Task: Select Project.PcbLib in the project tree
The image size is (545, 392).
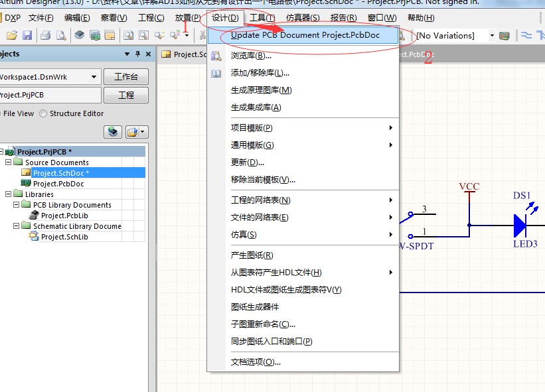Action: pyautogui.click(x=63, y=216)
